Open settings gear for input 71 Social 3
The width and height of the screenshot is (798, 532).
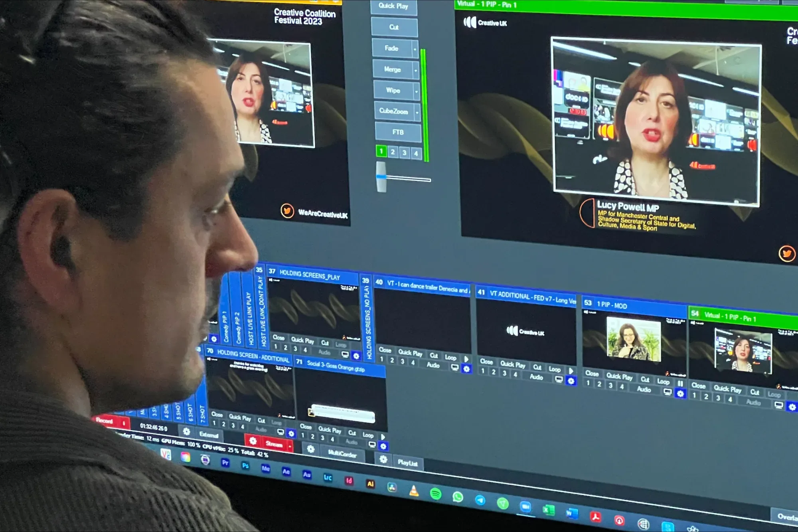click(383, 446)
